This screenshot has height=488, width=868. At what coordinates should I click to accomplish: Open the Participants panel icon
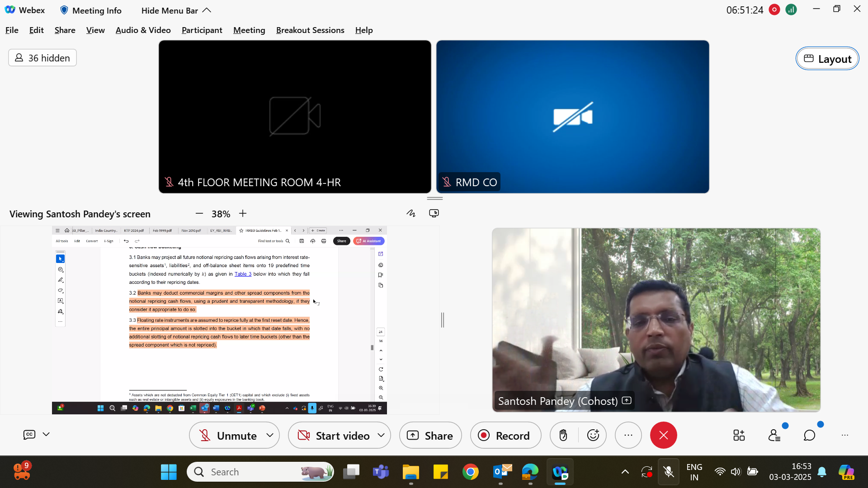[x=774, y=436]
